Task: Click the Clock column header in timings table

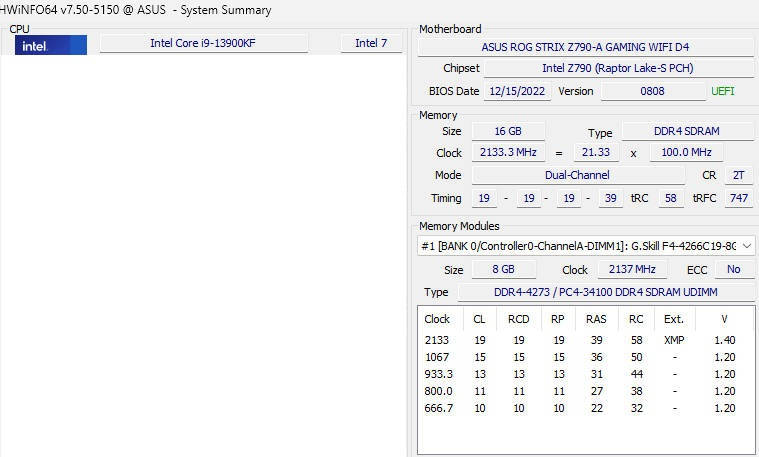Action: (440, 319)
